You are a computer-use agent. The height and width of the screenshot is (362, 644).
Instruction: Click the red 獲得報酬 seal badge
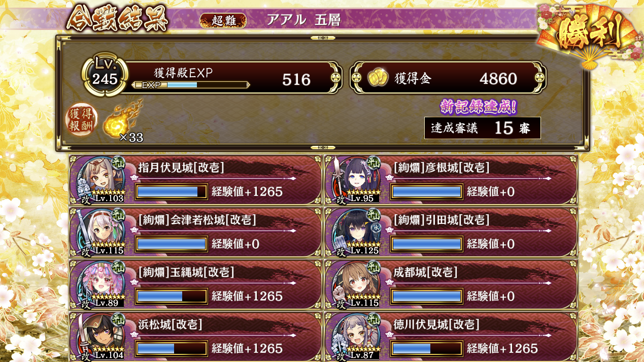click(81, 121)
